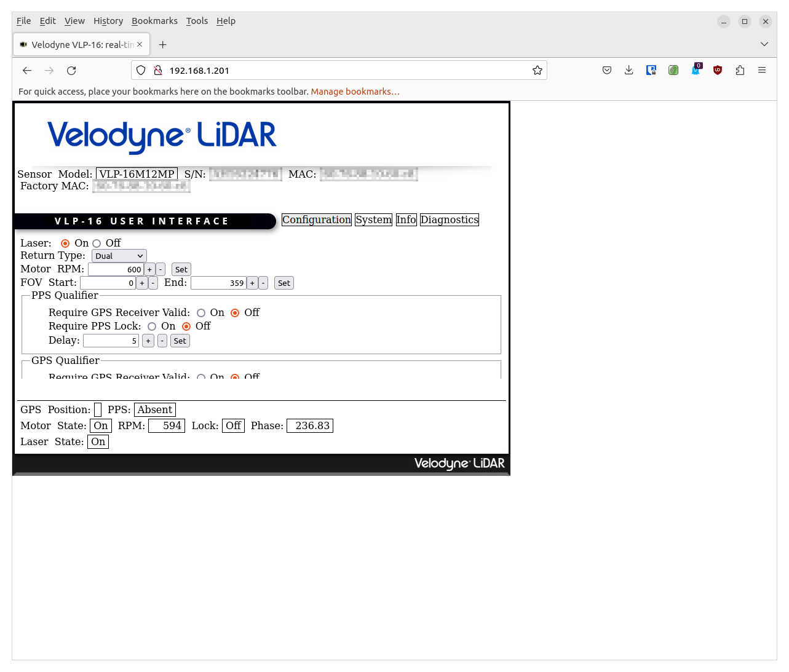
Task: Click the extension icon with 0 badge
Action: (x=696, y=69)
